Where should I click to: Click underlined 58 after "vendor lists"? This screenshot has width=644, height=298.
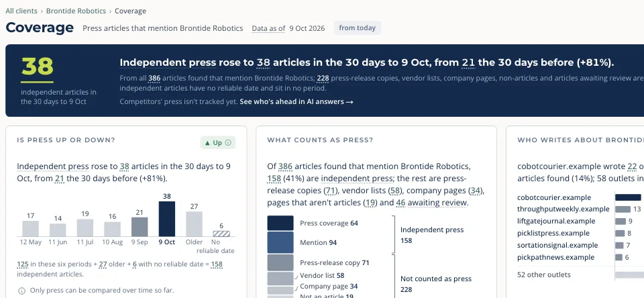(x=395, y=191)
